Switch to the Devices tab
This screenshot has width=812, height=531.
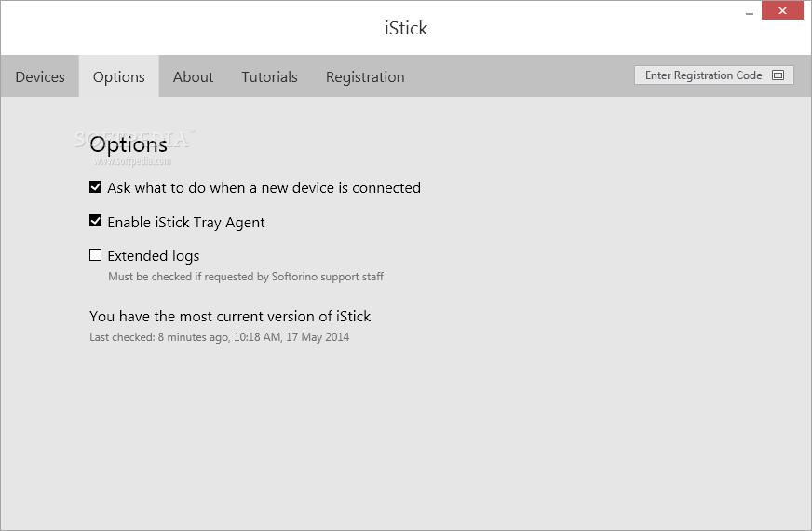(40, 76)
